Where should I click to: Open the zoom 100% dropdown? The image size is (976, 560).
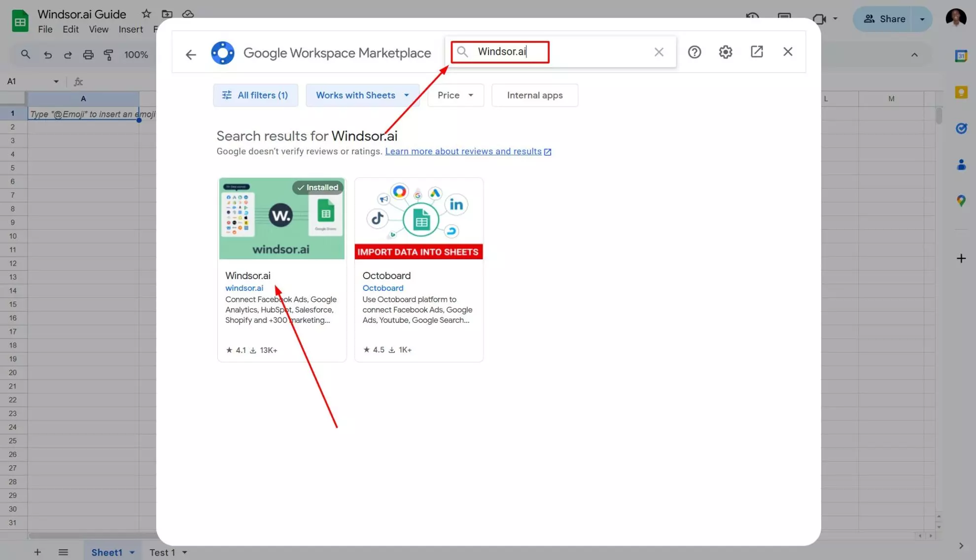coord(136,55)
